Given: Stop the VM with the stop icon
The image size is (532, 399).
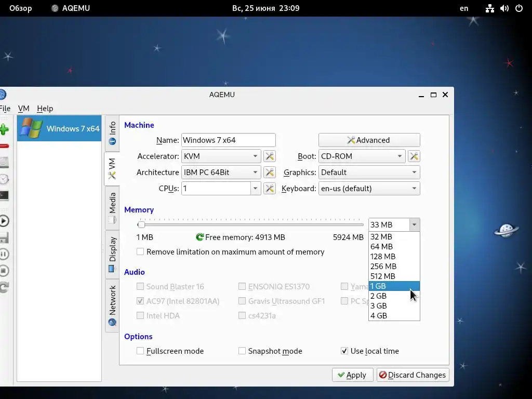Looking at the screenshot, I should pyautogui.click(x=4, y=271).
